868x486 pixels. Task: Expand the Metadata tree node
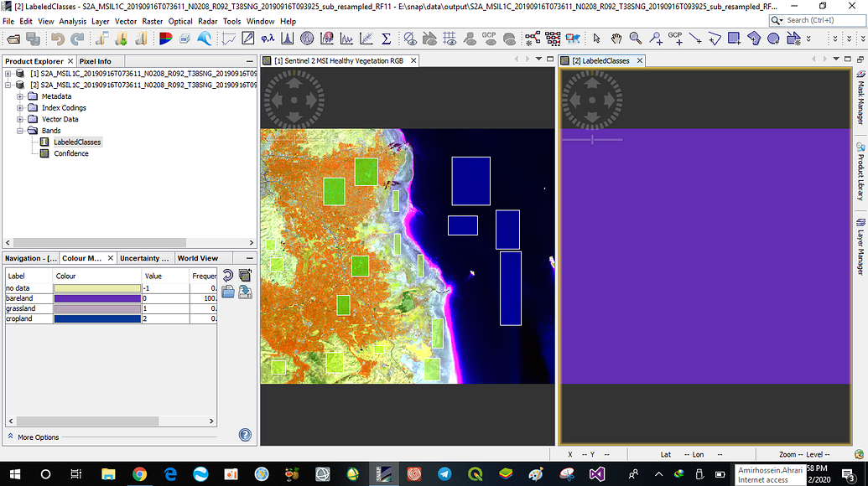[18, 96]
